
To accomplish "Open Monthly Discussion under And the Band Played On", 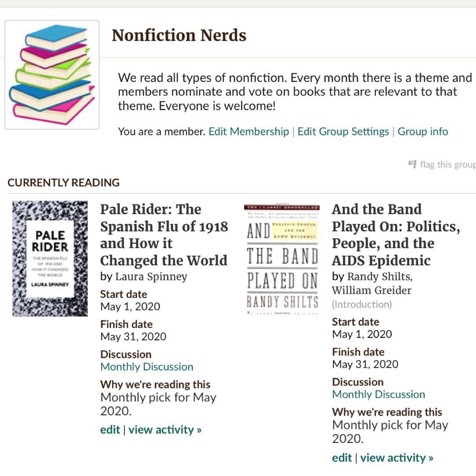I will pos(379,394).
